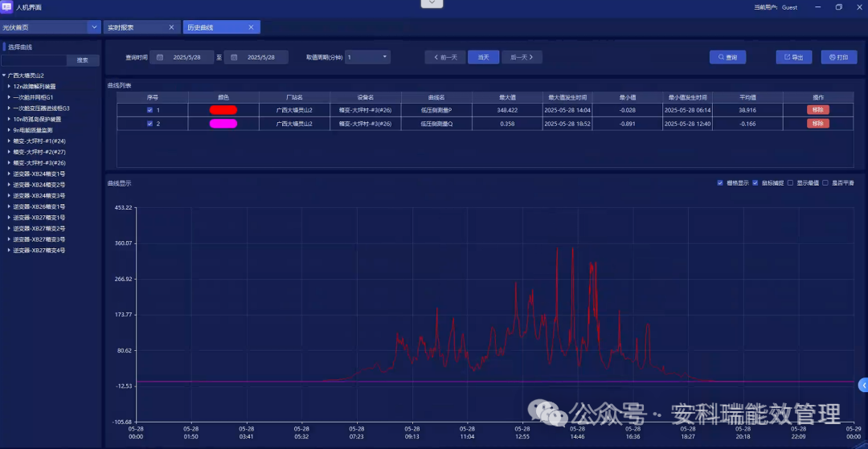Click the end date 2025/5/28 field
The image size is (868, 449).
point(256,58)
